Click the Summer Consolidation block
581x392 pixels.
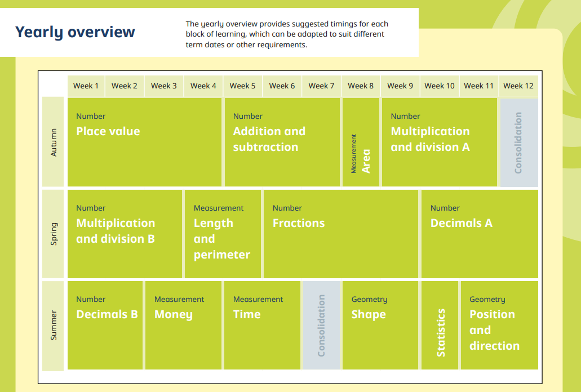click(321, 325)
